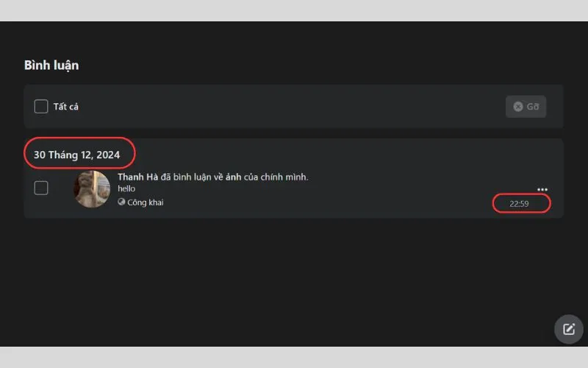Screen dimensions: 588x368
Task: Click the compose new message icon
Action: click(568, 329)
